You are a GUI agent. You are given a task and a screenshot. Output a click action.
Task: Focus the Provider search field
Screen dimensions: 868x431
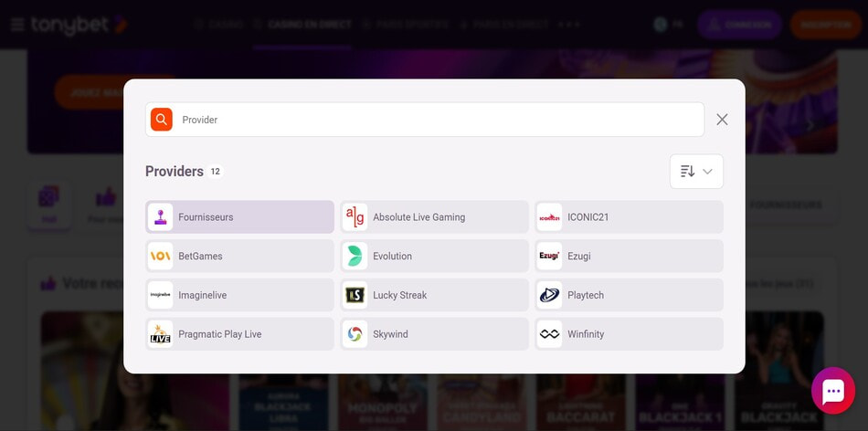pyautogui.click(x=425, y=120)
